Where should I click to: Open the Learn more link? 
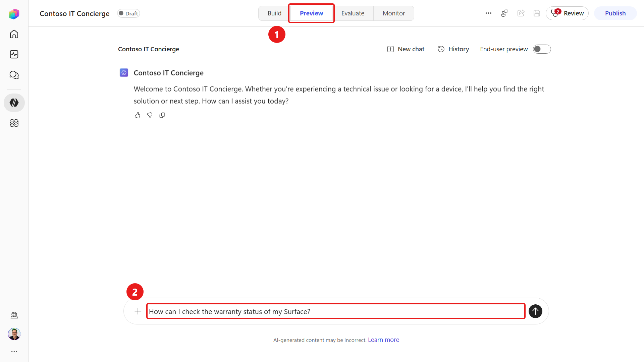pyautogui.click(x=383, y=340)
